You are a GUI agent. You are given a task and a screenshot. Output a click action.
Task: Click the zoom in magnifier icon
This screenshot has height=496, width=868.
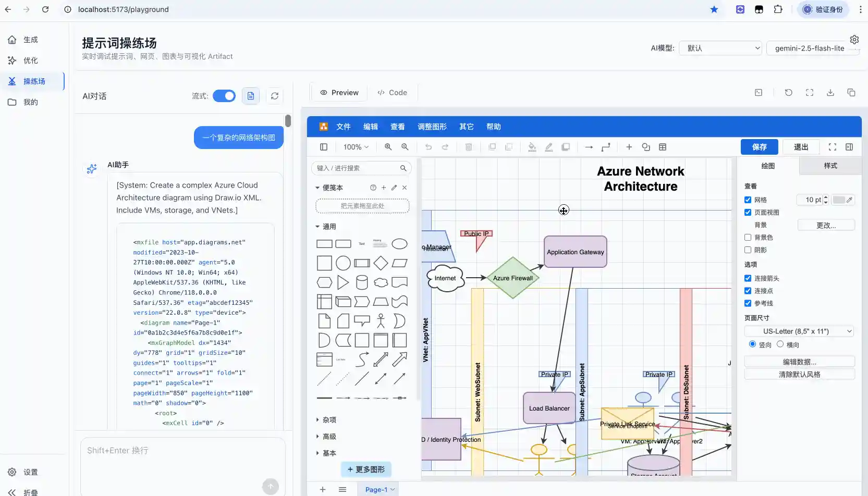pyautogui.click(x=388, y=147)
